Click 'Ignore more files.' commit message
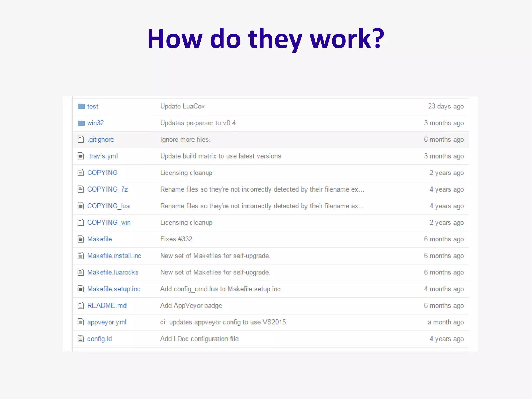 (x=185, y=140)
